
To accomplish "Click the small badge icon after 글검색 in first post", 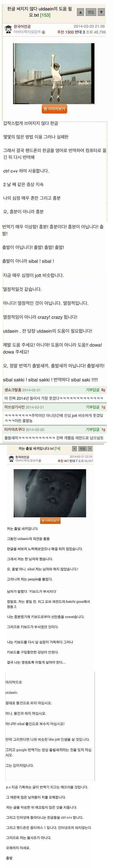I will tap(43, 32).
